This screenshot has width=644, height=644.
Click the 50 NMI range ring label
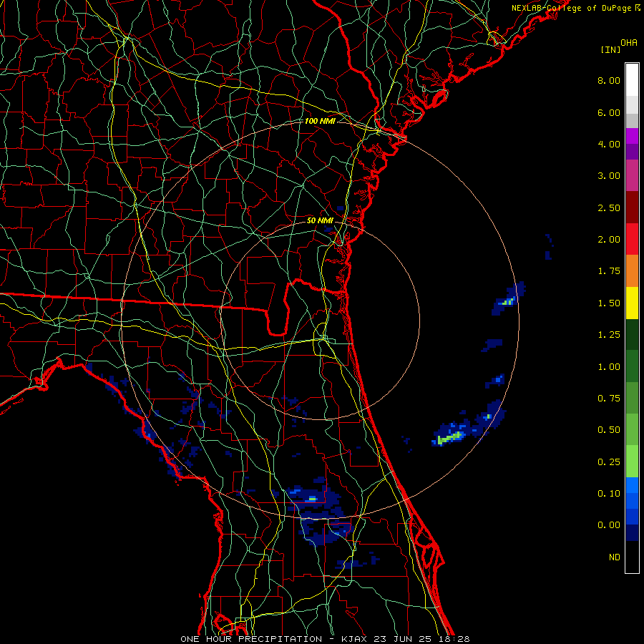(320, 220)
